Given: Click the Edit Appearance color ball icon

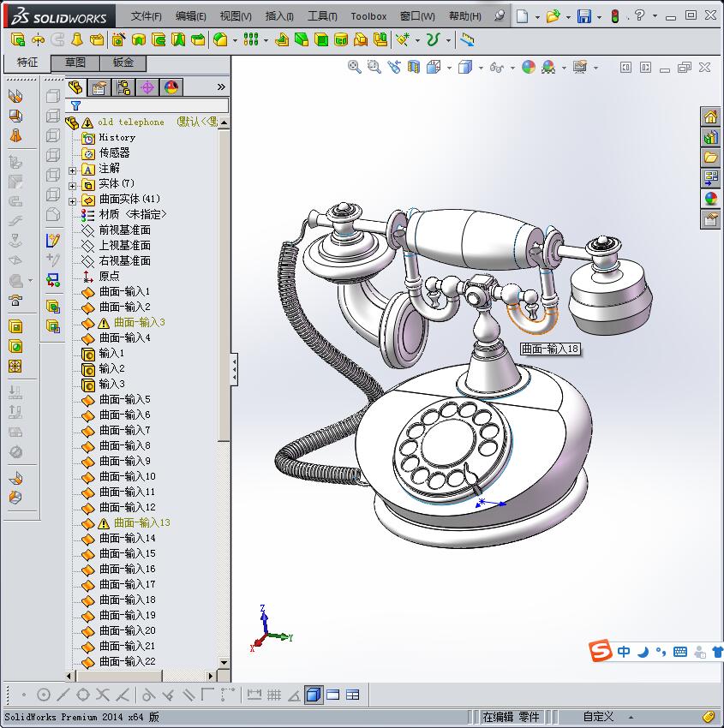Looking at the screenshot, I should (x=529, y=67).
